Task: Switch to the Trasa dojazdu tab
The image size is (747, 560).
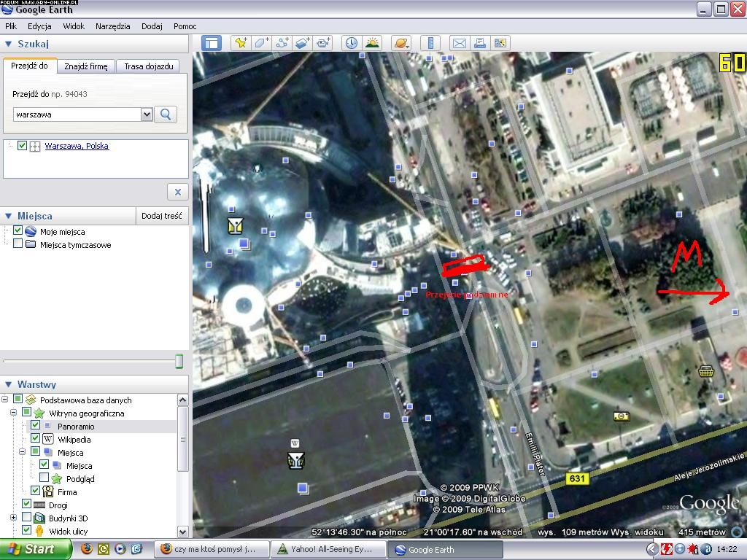Action: click(149, 66)
